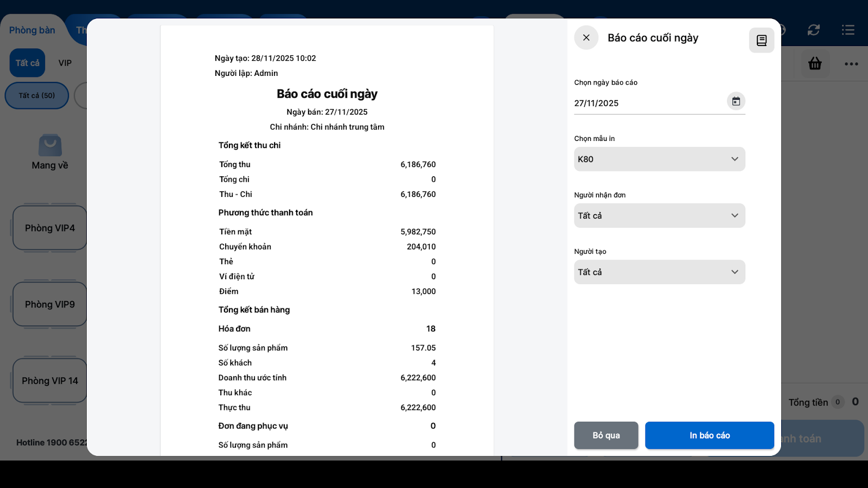The image size is (868, 488).
Task: Click the Thu - Chi row label
Action: click(235, 194)
